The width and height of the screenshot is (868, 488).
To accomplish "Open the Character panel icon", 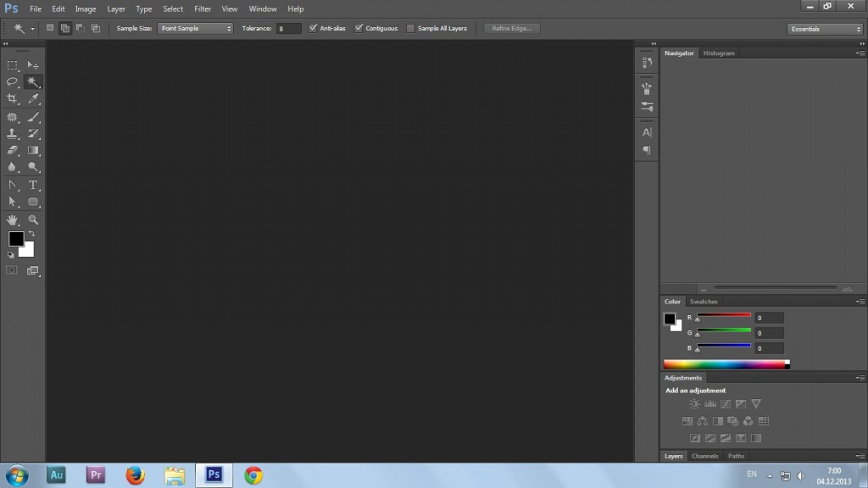I will pos(647,132).
